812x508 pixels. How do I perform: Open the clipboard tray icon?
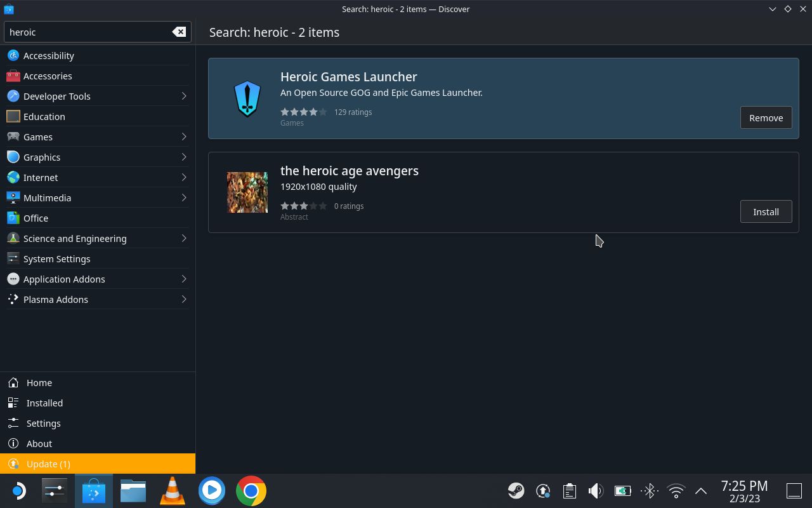pyautogui.click(x=569, y=491)
